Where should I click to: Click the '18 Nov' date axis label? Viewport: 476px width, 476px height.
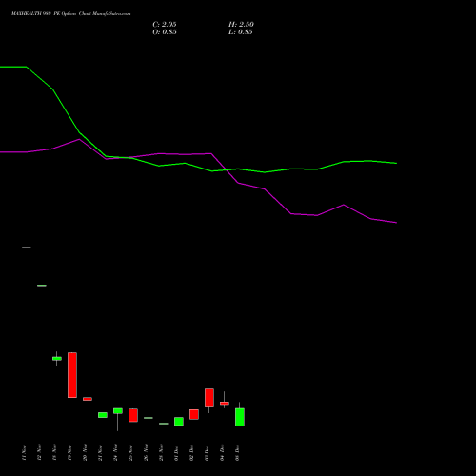[x=54, y=452]
